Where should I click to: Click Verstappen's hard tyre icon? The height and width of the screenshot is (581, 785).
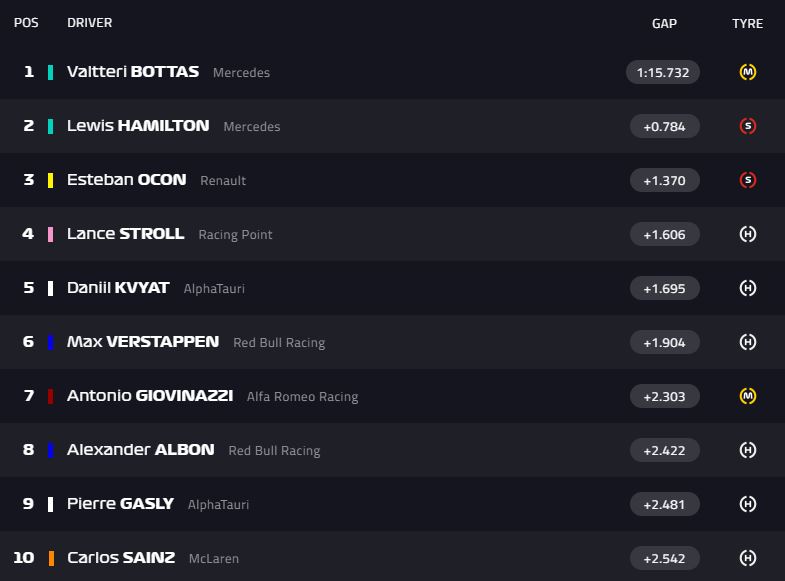747,342
